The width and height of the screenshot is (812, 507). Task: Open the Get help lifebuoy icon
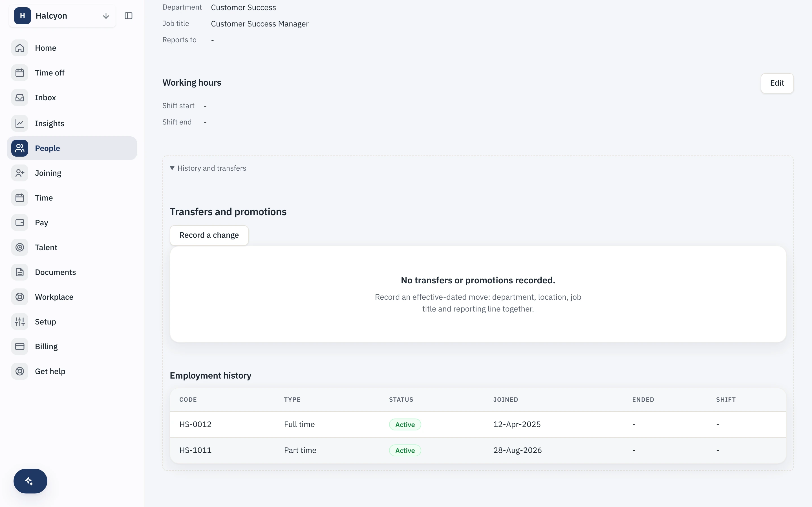[x=20, y=371]
